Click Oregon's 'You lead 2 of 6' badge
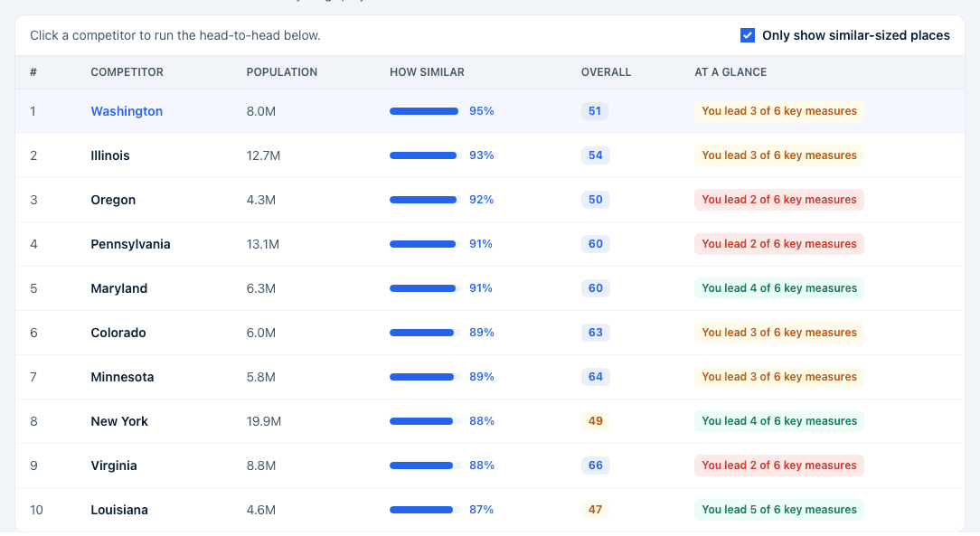Image resolution: width=980 pixels, height=536 pixels. [779, 200]
